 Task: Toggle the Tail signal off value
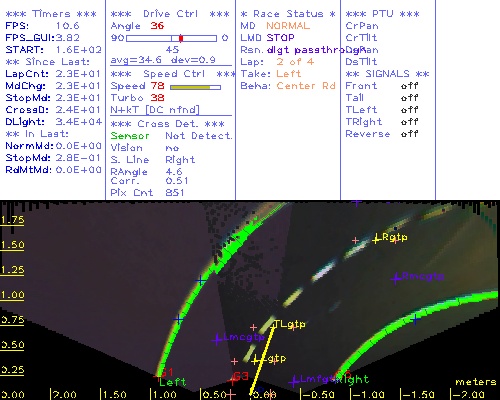pos(409,98)
